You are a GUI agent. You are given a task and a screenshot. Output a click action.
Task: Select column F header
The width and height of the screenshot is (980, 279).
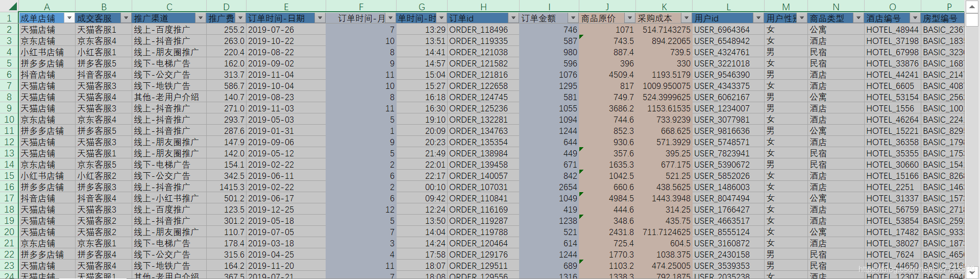coord(361,7)
